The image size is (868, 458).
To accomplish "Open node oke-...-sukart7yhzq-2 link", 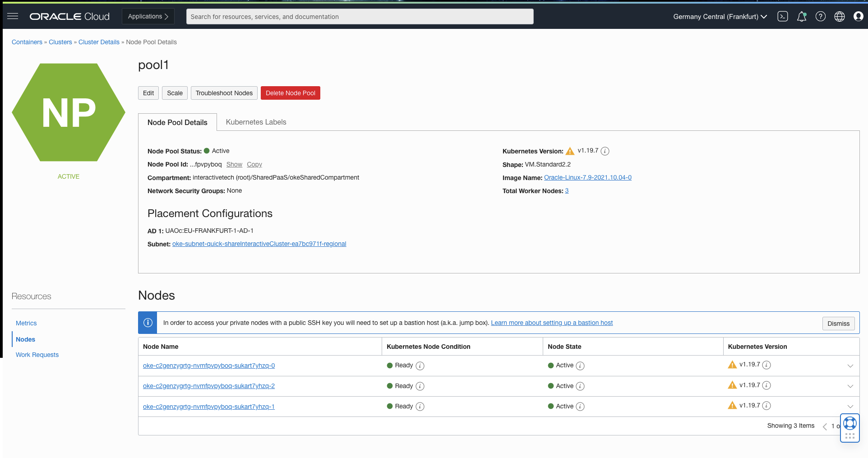I will (x=209, y=386).
